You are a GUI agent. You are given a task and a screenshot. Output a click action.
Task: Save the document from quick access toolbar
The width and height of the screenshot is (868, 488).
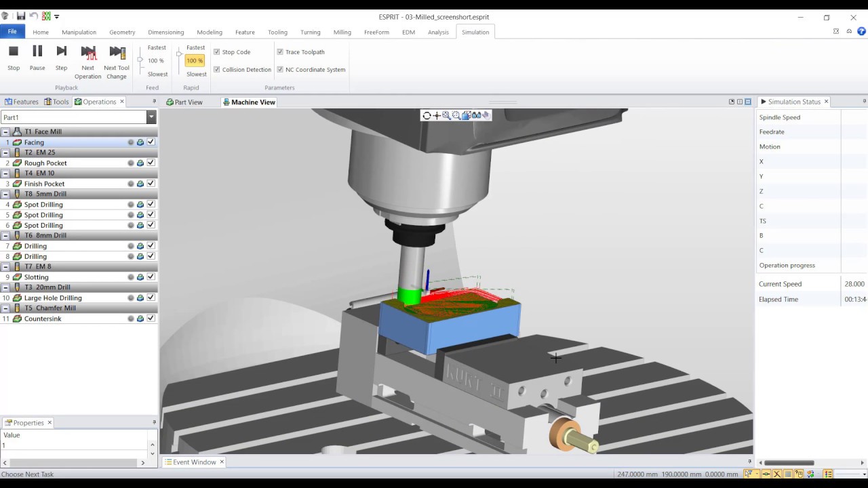(21, 16)
